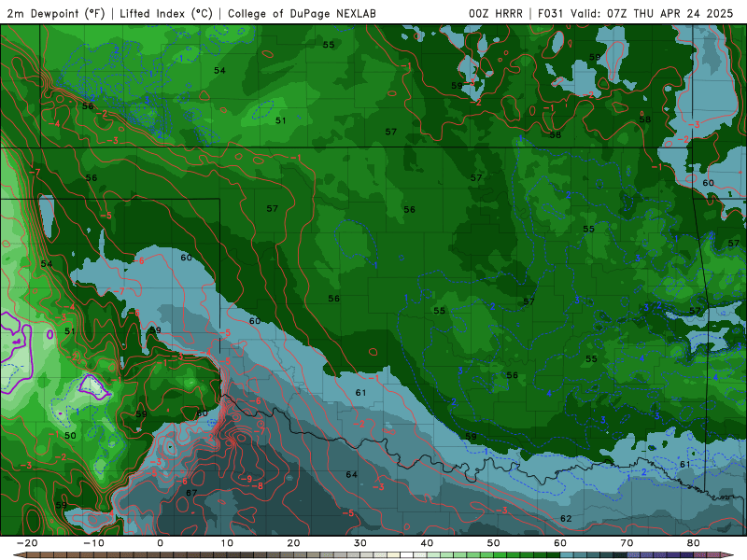This screenshot has width=747, height=560.
Task: Click the 60 tick label on the color scale
Action: 560,543
